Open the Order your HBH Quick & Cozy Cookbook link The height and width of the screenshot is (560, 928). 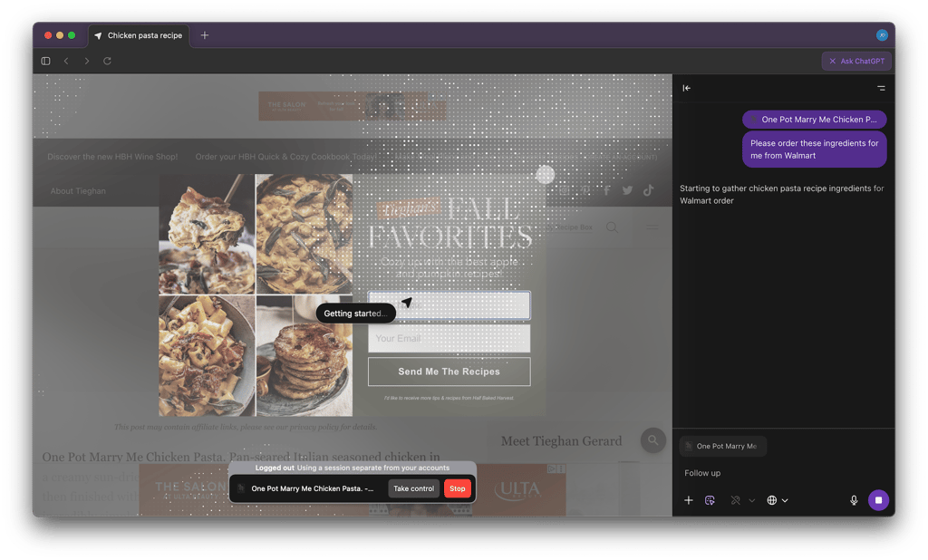tap(285, 157)
